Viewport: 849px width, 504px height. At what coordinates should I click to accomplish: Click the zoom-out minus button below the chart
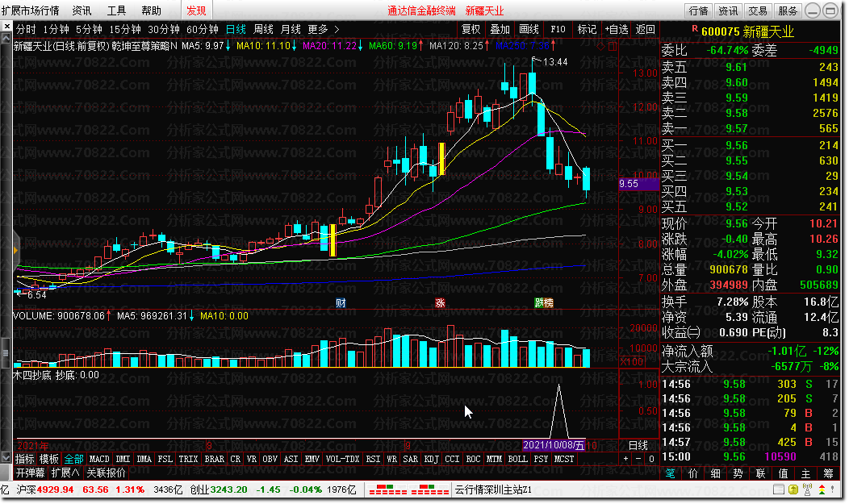pos(638,459)
